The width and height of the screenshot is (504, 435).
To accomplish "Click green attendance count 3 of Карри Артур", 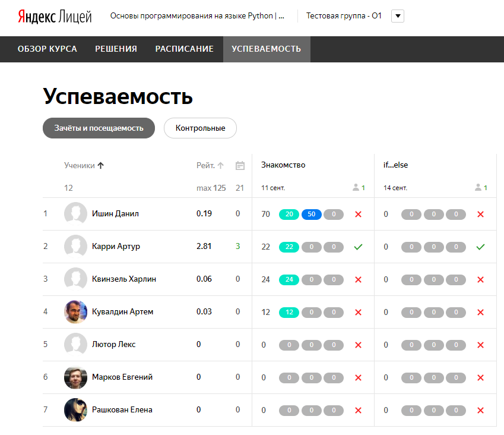I will (x=238, y=247).
